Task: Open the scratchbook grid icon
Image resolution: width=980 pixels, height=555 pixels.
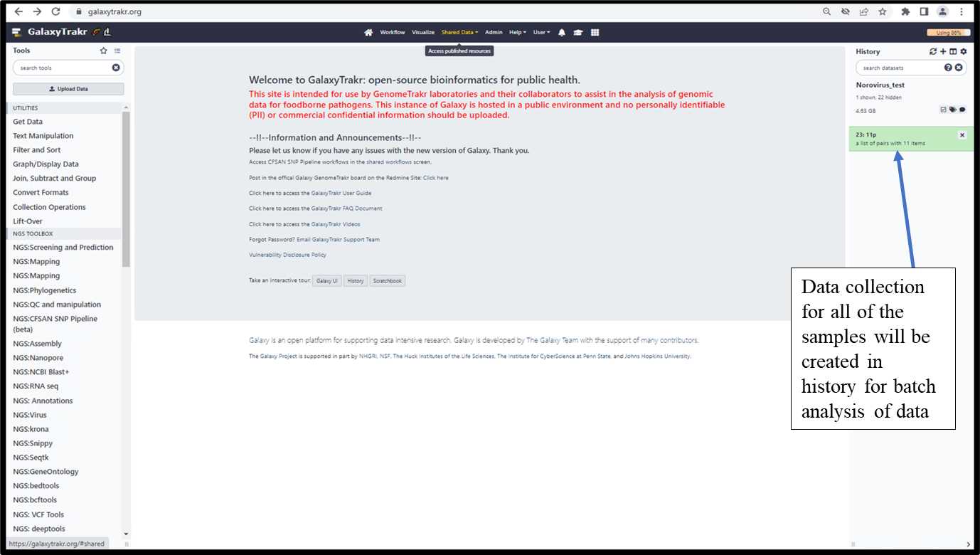Action: coord(595,32)
